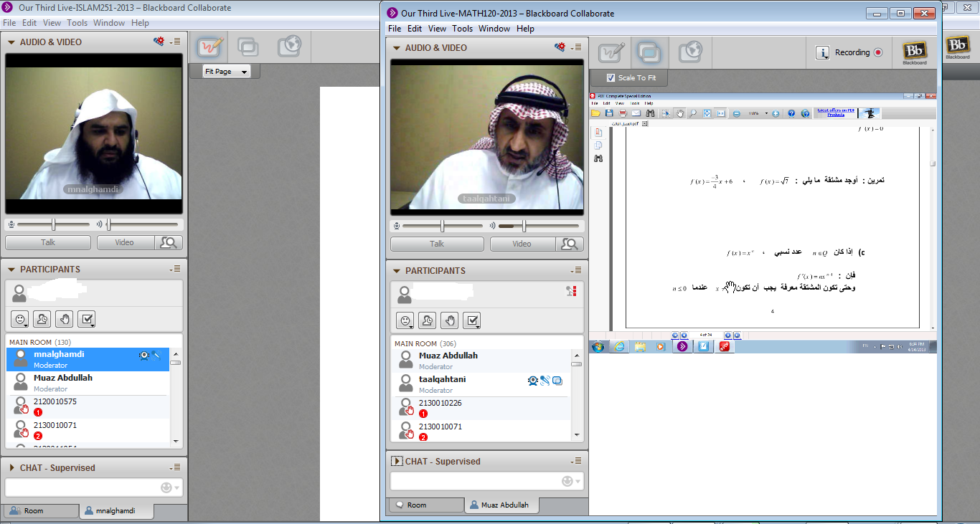Open Window menu in MATH120 window
This screenshot has height=524, width=980.
494,29
